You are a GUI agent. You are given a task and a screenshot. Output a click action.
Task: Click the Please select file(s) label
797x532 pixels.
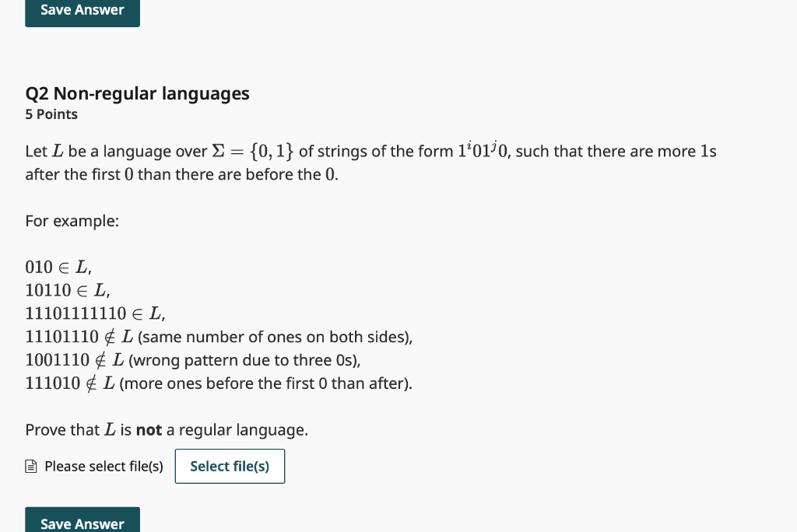(x=104, y=466)
